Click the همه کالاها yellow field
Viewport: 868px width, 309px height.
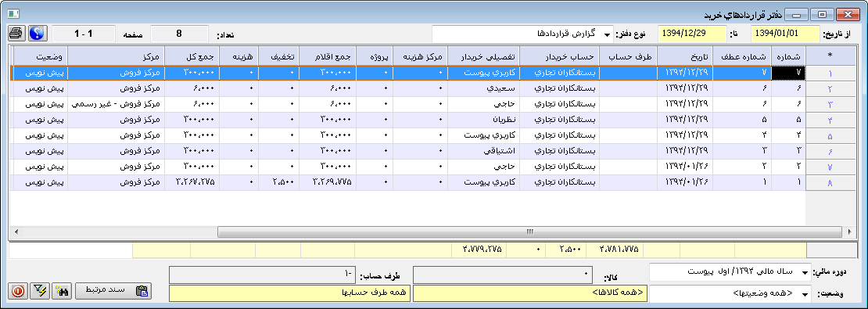point(529,293)
